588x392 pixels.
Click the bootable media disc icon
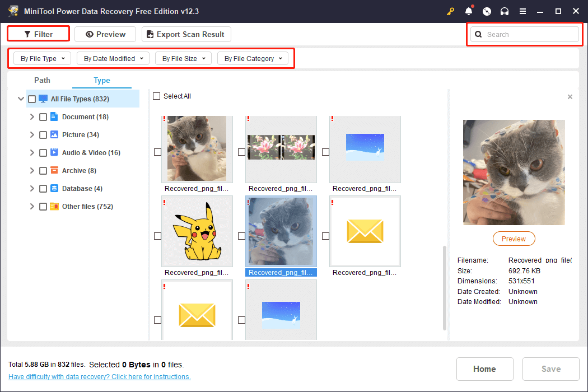click(x=487, y=11)
